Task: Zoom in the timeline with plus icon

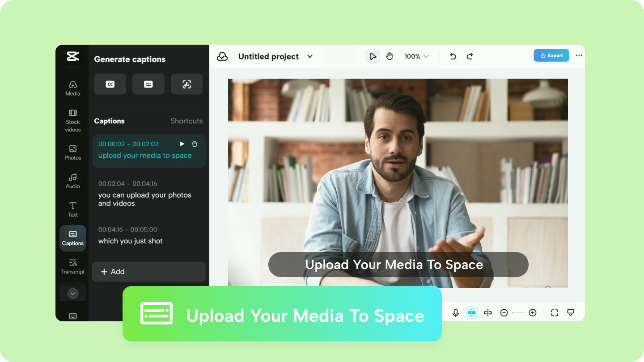Action: point(533,313)
